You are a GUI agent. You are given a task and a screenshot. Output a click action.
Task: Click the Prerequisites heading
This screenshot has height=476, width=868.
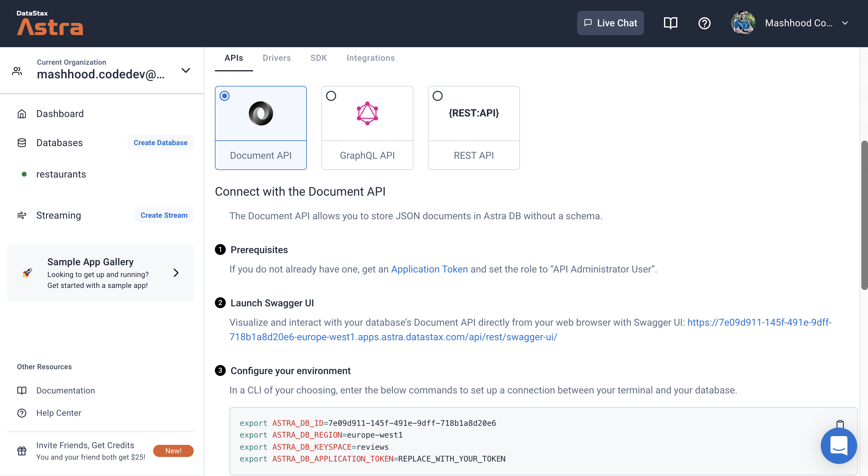(259, 249)
